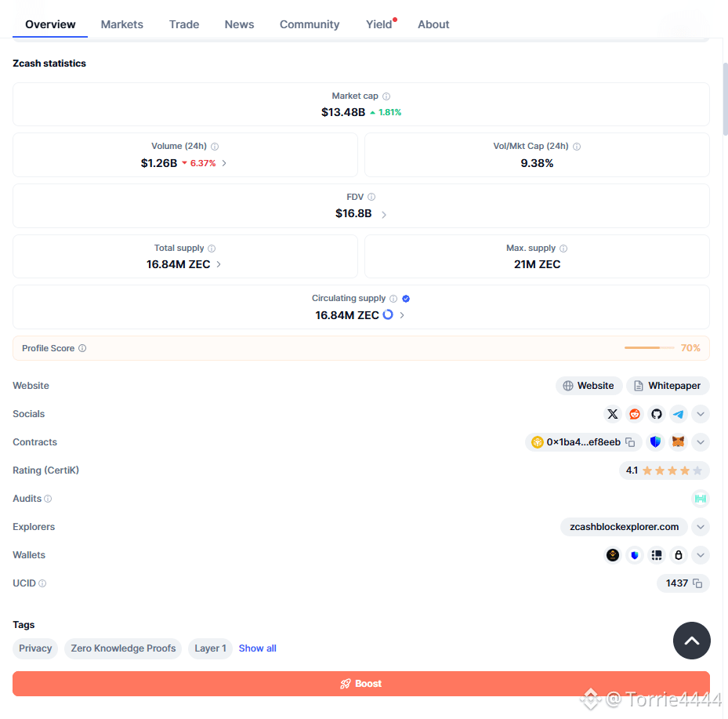
Task: Open the X (Twitter) social link
Action: (x=612, y=414)
